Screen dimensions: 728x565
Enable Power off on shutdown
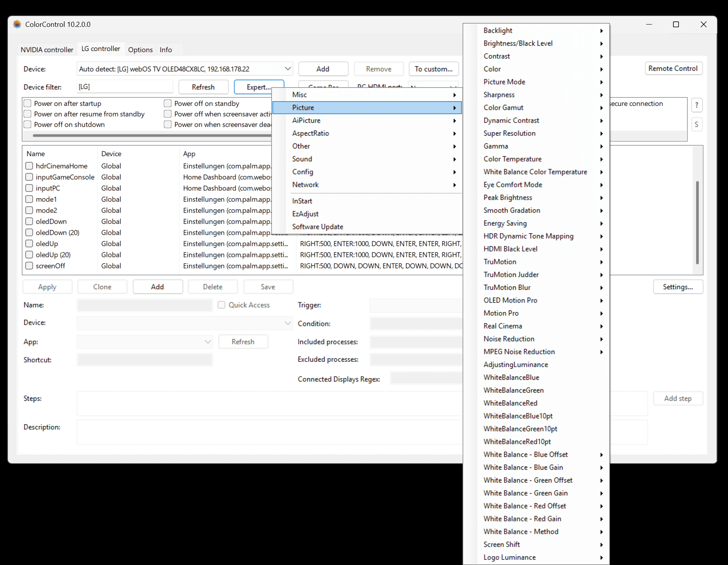(27, 125)
